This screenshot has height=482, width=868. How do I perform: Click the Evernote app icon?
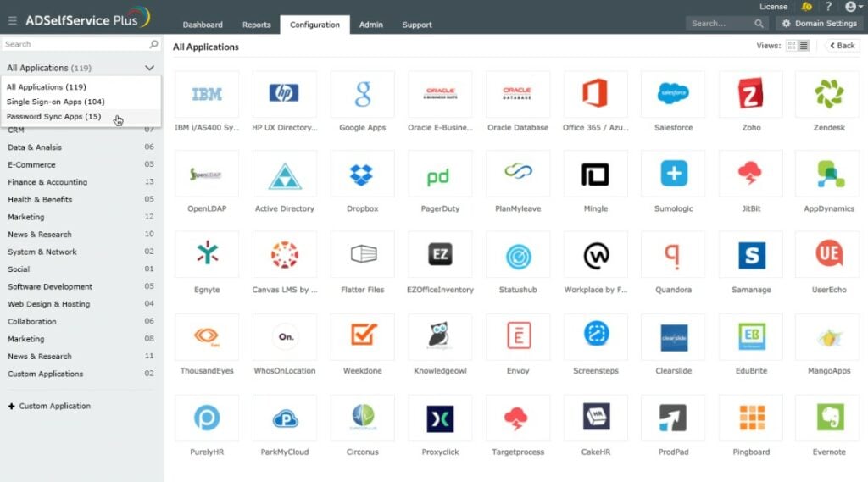(829, 418)
